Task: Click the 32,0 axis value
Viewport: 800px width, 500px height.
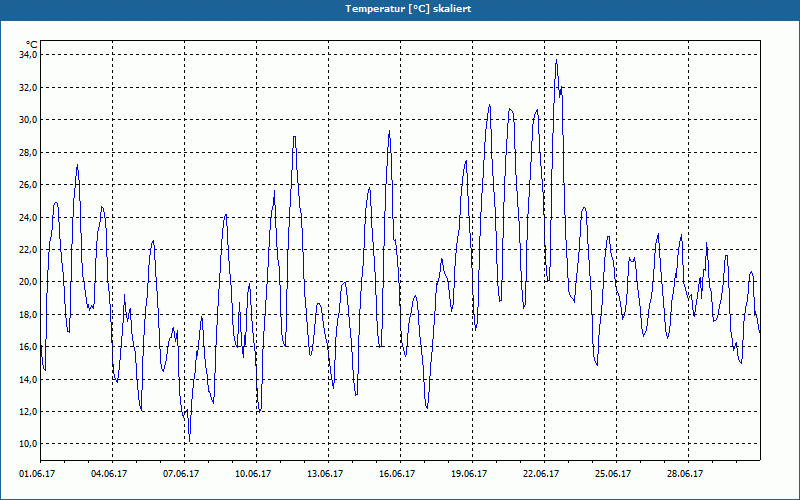Action: click(28, 87)
